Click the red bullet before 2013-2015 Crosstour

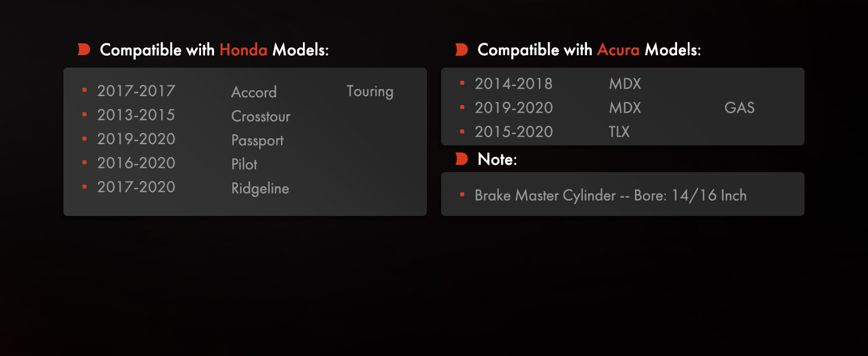84,114
